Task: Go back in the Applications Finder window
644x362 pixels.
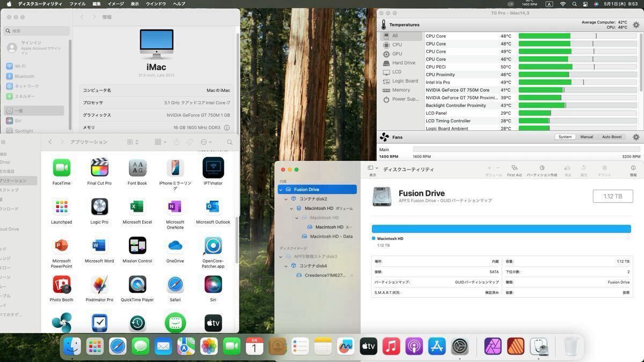Action: [50, 142]
